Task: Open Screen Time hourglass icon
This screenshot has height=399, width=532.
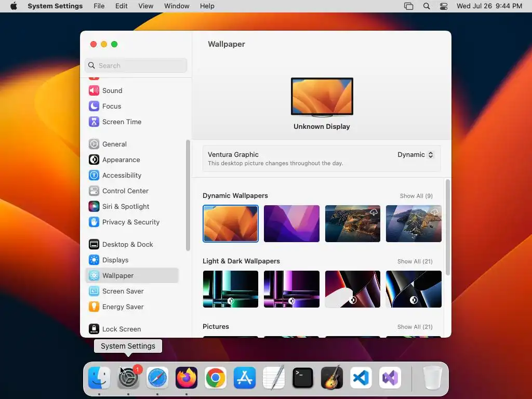Action: point(94,122)
